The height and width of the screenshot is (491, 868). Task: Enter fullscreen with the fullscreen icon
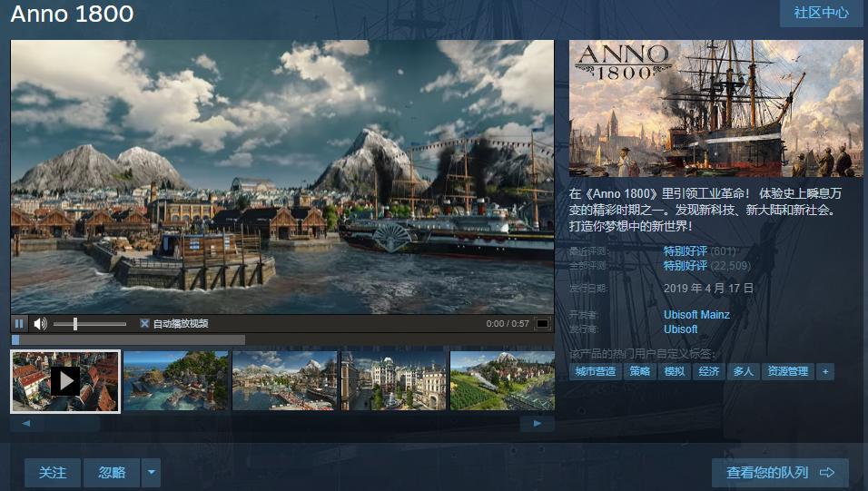[543, 323]
